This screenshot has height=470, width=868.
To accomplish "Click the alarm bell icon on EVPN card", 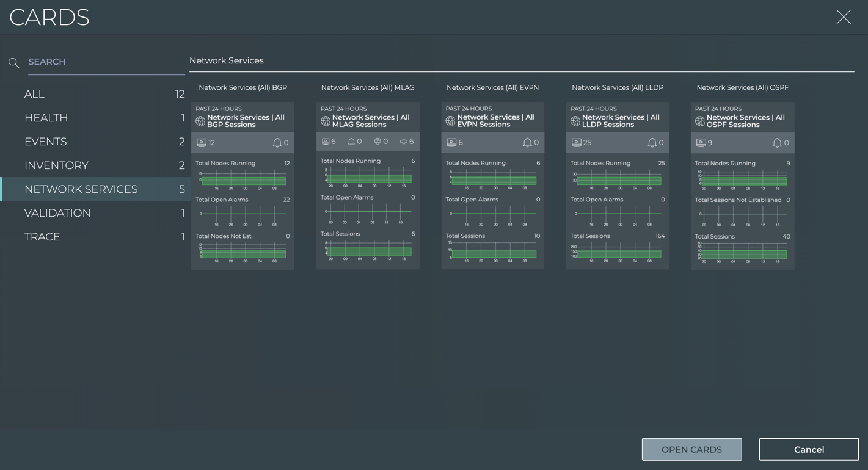I will click(x=527, y=143).
